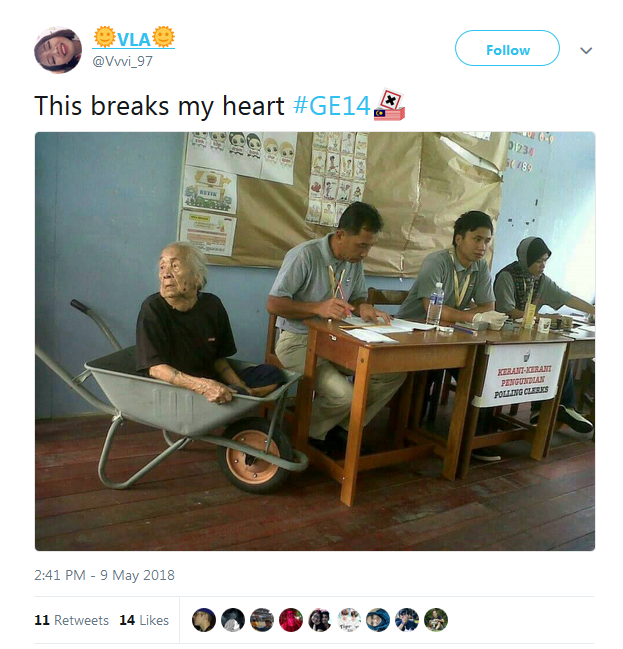Screen dimensions: 623x649
Task: Click the sixth liker avatar with white background
Action: point(349,620)
